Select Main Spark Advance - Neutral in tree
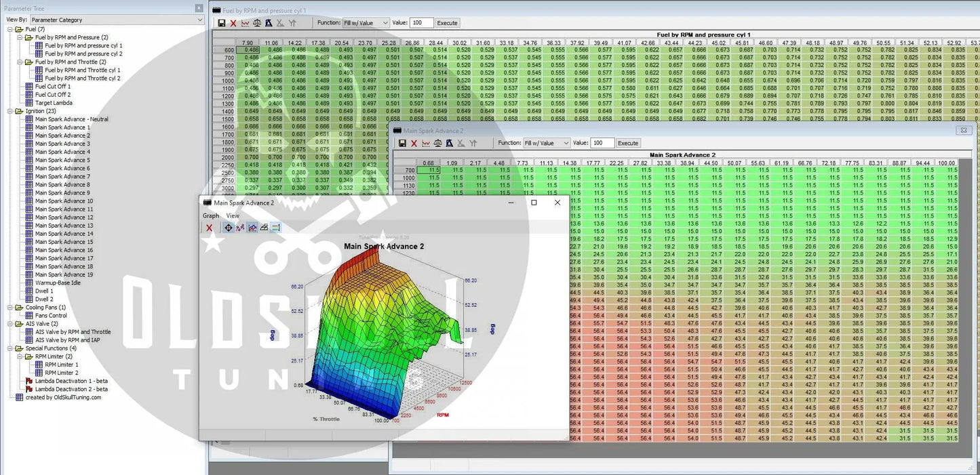Image resolution: width=980 pixels, height=475 pixels. click(x=72, y=119)
